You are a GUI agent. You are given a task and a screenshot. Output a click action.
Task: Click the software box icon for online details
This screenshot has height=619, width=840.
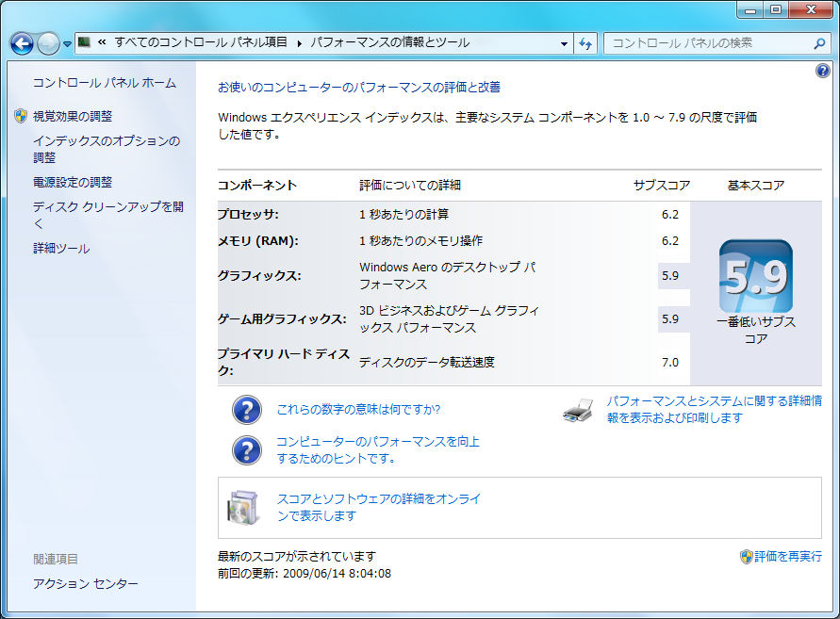[242, 508]
